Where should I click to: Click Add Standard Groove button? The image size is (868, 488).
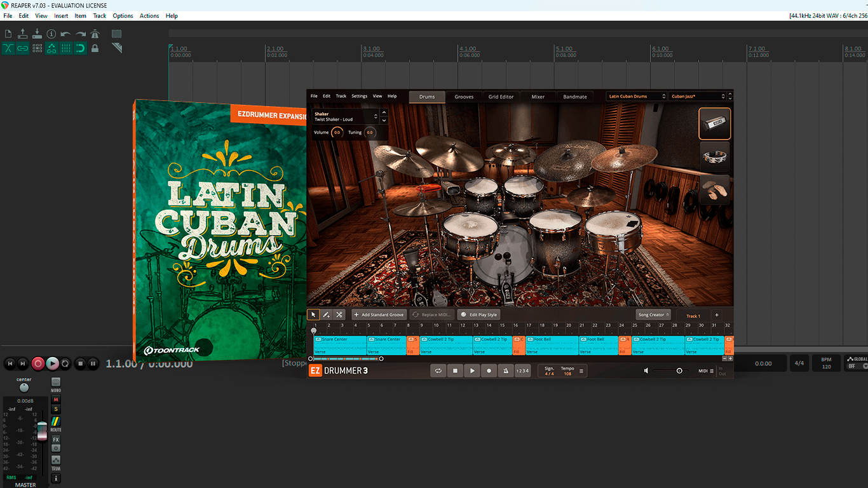tap(379, 315)
